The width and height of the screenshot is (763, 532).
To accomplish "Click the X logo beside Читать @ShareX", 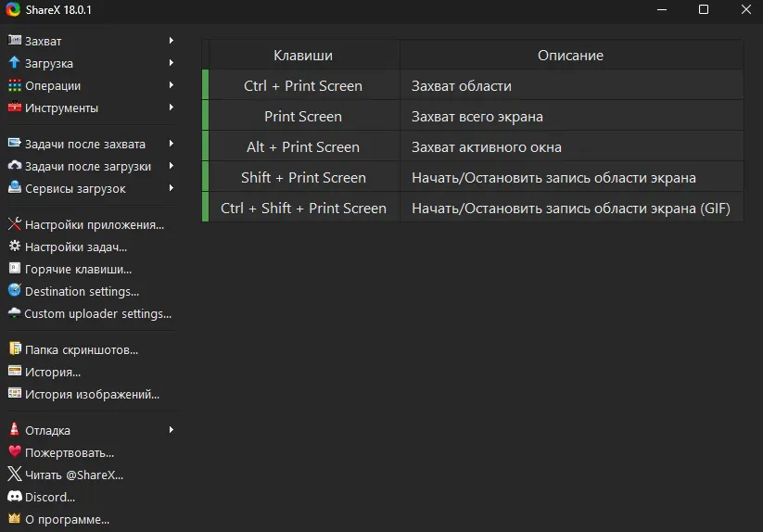I will coord(14,475).
